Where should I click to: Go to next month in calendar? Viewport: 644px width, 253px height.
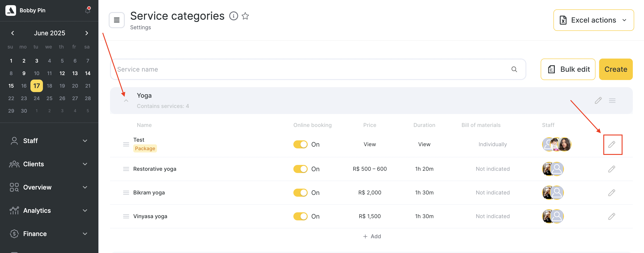[87, 33]
